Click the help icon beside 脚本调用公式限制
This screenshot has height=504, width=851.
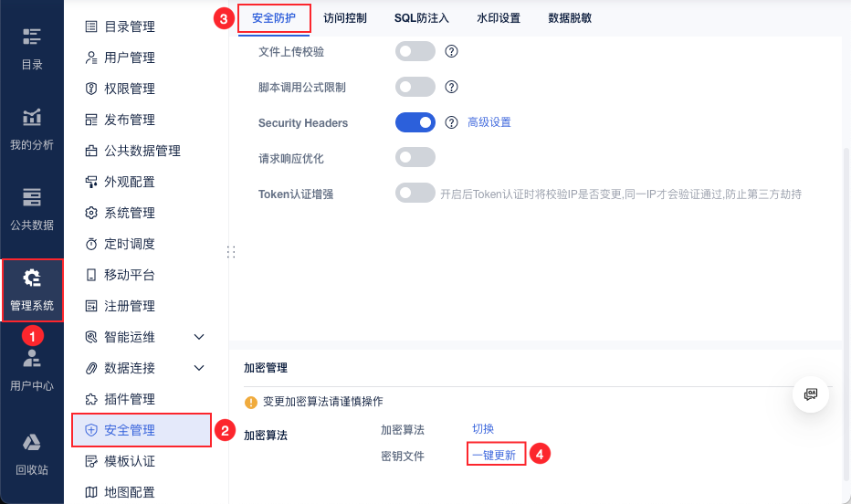pos(451,87)
